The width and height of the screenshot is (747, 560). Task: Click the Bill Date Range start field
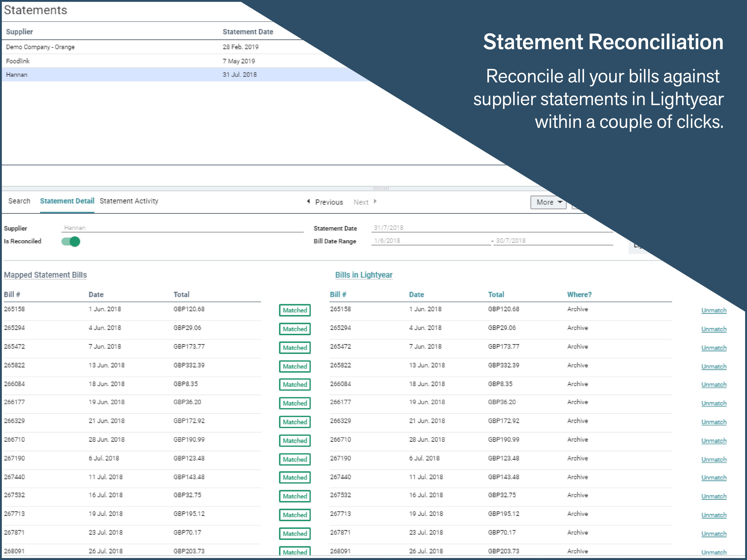tap(431, 241)
